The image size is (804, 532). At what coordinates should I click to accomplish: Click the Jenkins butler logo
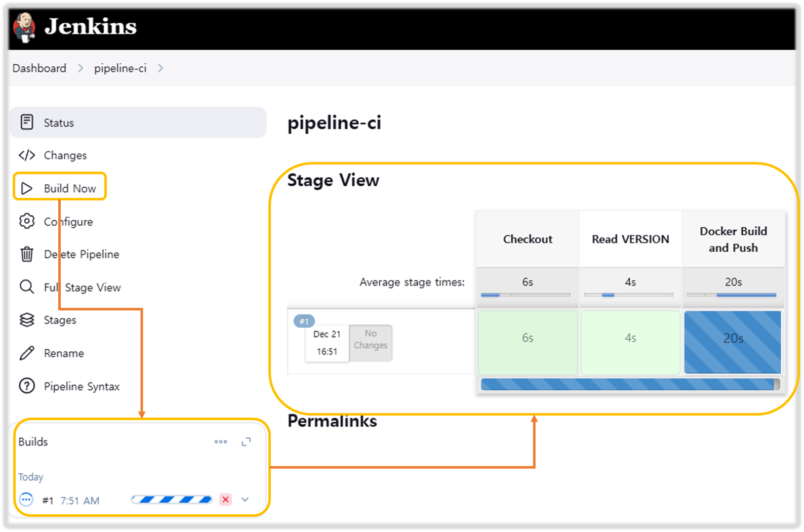[x=24, y=27]
